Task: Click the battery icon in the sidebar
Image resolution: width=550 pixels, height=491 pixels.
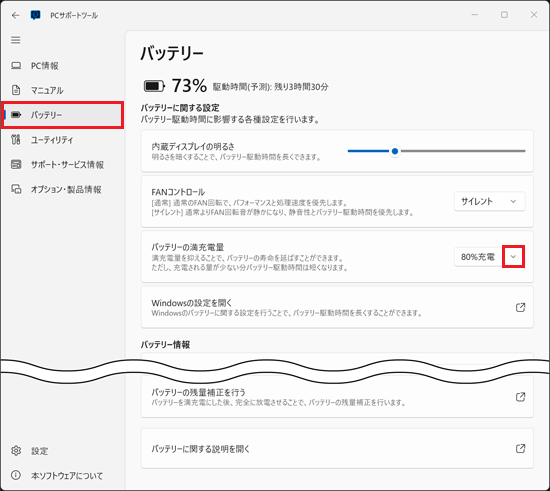Action: pos(16,115)
